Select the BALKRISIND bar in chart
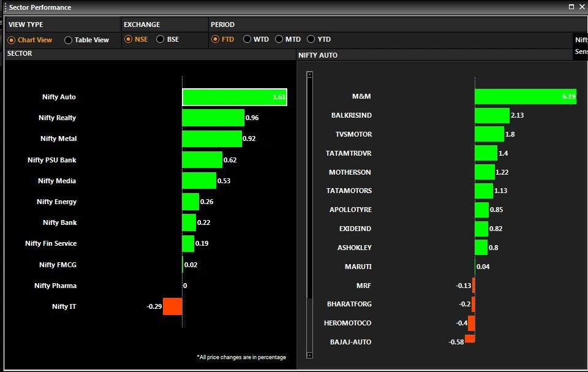This screenshot has height=372, width=588. point(492,115)
